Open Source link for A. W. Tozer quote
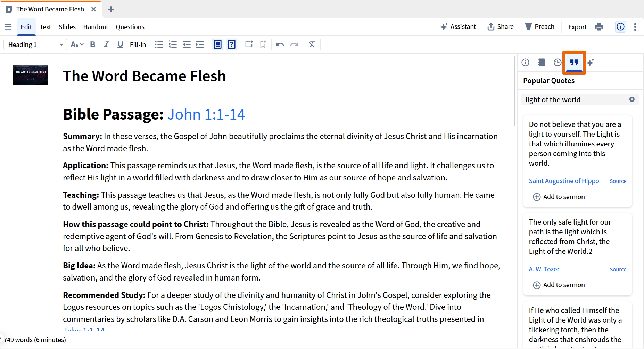Screen dimensions: 644x349 618,269
